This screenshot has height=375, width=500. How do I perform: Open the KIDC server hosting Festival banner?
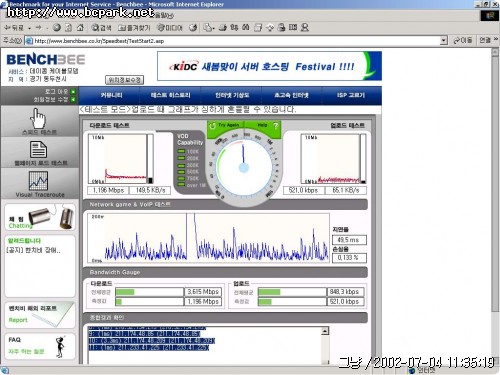tap(269, 66)
